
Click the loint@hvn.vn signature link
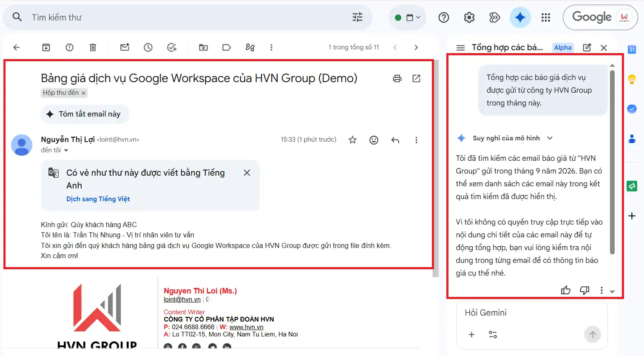182,299
